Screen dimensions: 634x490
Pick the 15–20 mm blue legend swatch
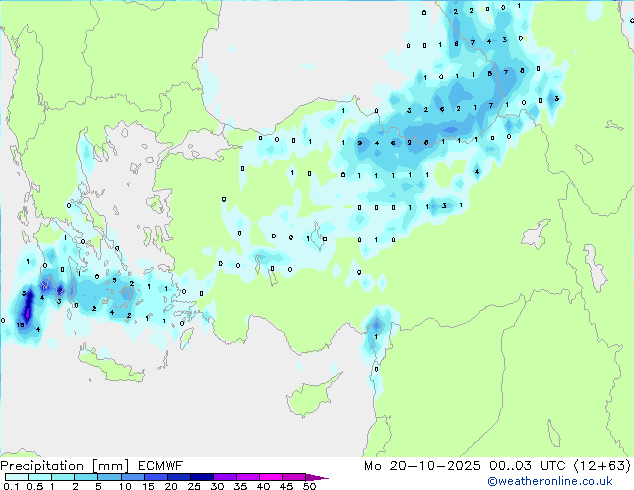click(x=155, y=477)
